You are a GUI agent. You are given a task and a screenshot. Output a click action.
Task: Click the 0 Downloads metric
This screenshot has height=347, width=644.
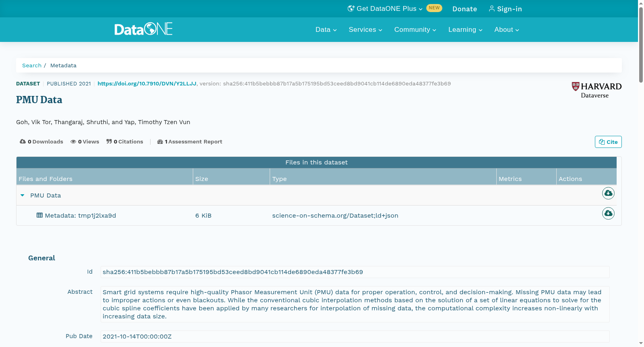(x=41, y=141)
